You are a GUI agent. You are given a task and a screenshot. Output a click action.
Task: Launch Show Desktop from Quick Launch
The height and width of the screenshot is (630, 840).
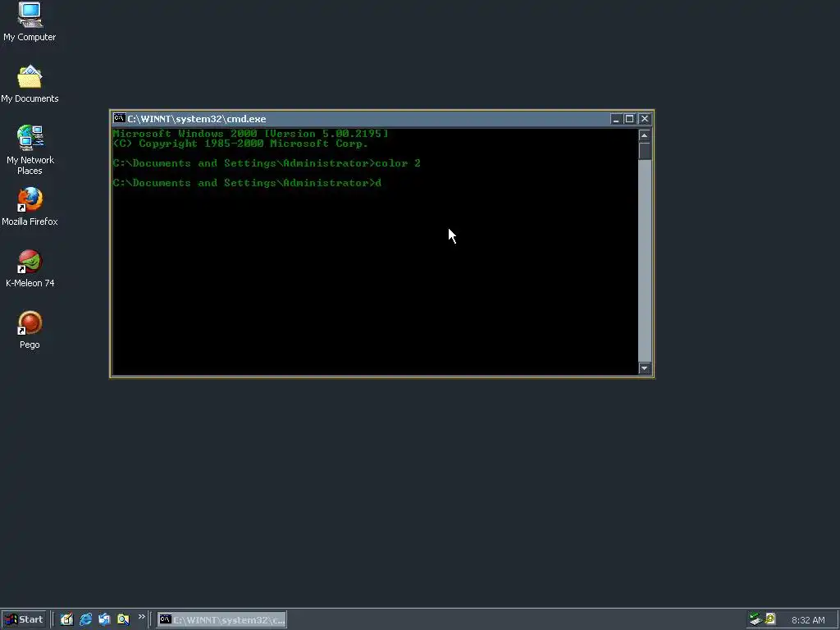pos(66,619)
